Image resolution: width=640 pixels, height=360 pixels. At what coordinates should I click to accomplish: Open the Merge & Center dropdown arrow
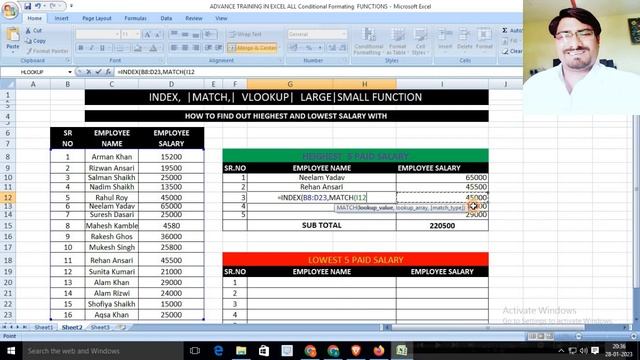tap(279, 48)
